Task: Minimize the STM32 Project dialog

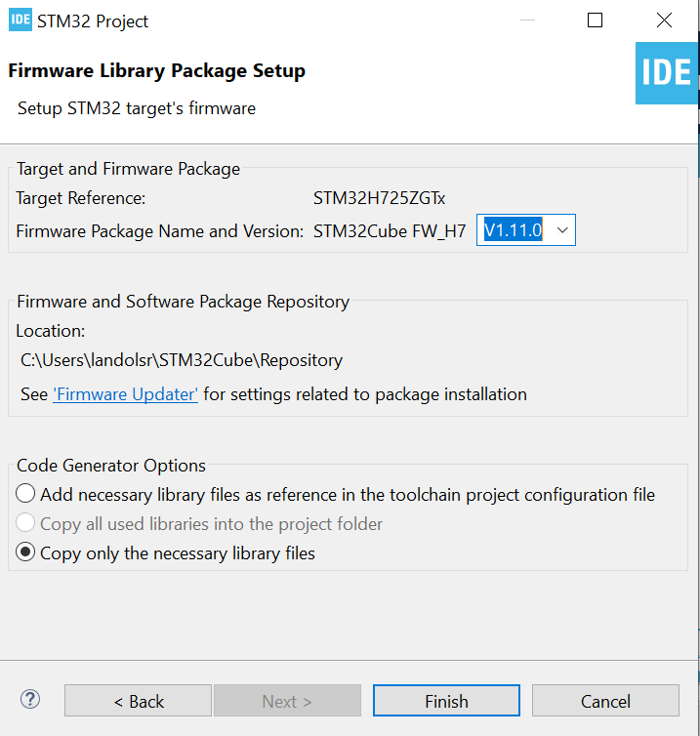Action: click(528, 20)
